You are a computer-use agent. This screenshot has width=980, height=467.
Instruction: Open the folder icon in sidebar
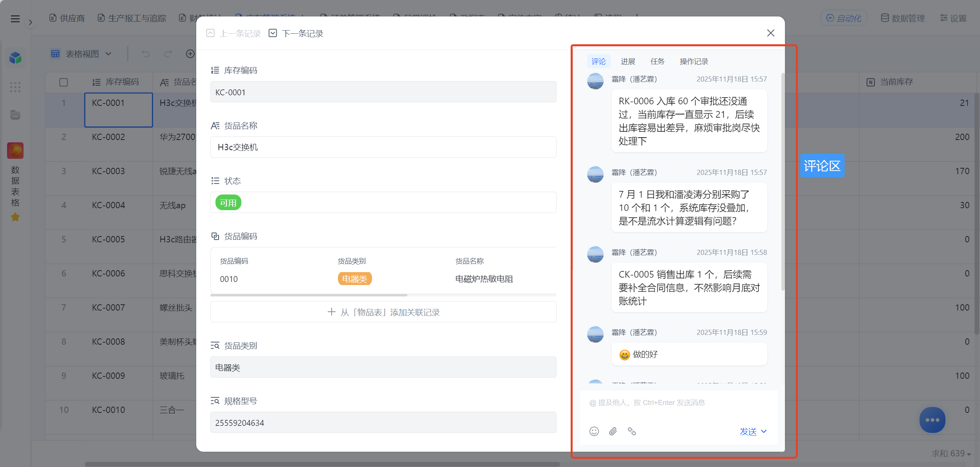coord(15,115)
